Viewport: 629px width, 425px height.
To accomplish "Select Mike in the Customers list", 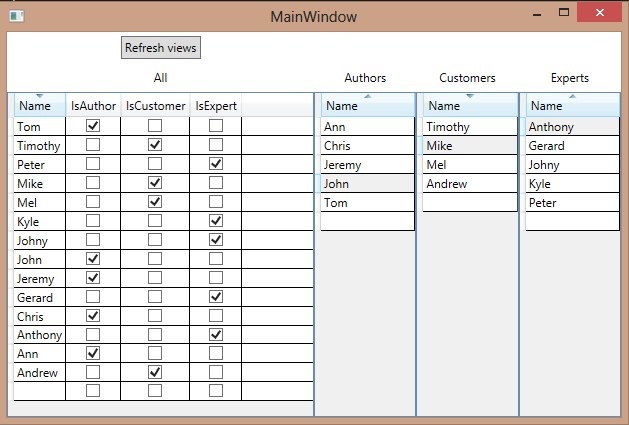I will [469, 145].
